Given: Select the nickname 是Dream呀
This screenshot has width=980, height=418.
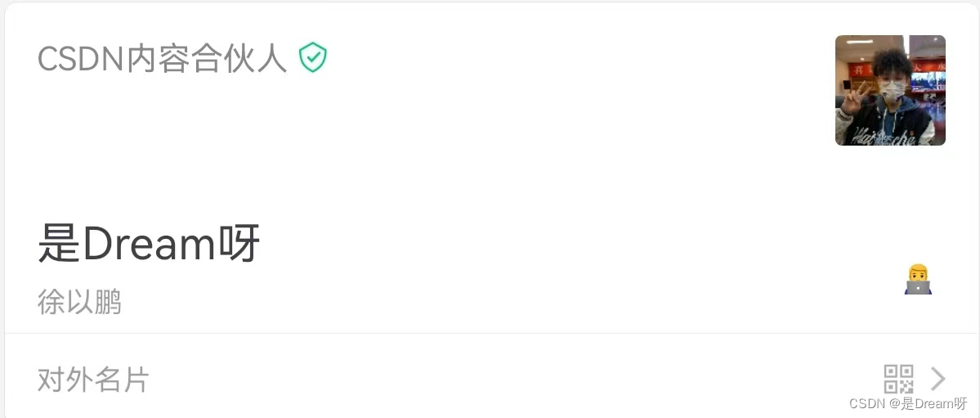Looking at the screenshot, I should [x=149, y=244].
